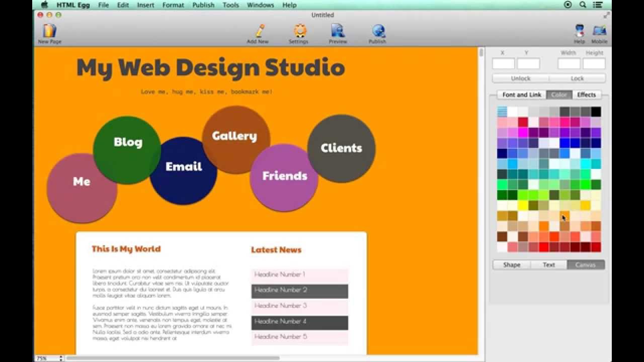Open Spotlight search in menu bar
644x362 pixels.
point(583,5)
